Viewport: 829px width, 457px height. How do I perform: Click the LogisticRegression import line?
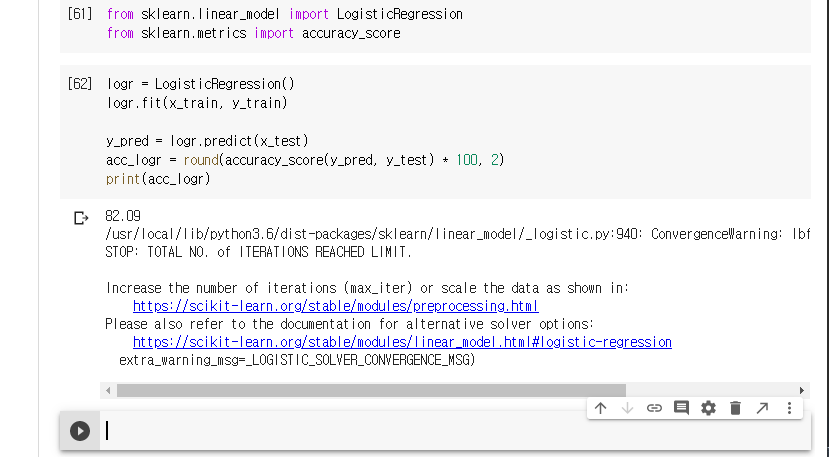pyautogui.click(x=270, y=15)
